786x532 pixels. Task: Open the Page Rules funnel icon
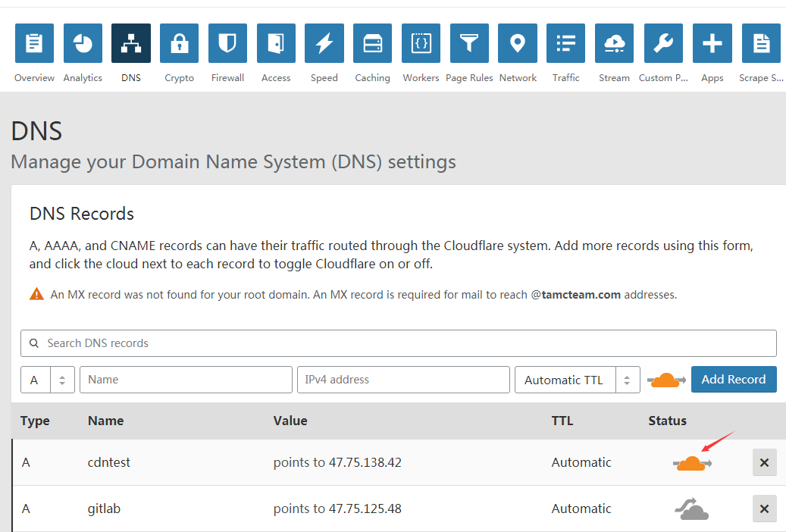[469, 43]
